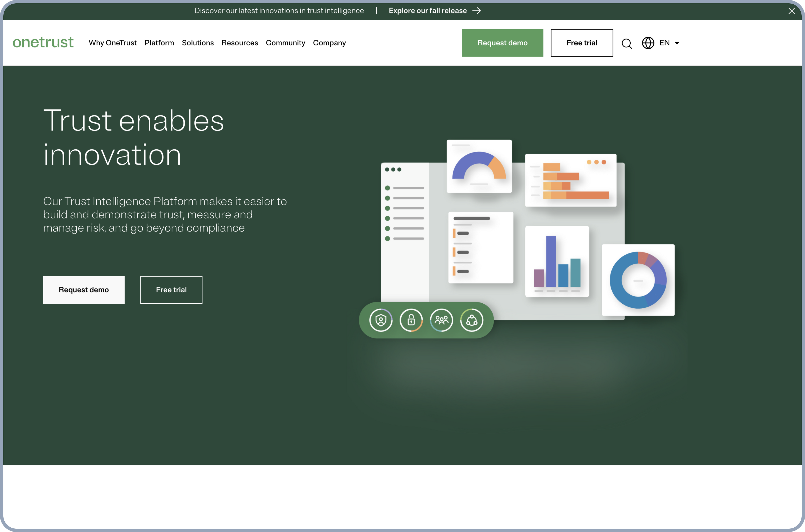Click the shield user icon in the hero pill
The image size is (805, 532).
[381, 320]
